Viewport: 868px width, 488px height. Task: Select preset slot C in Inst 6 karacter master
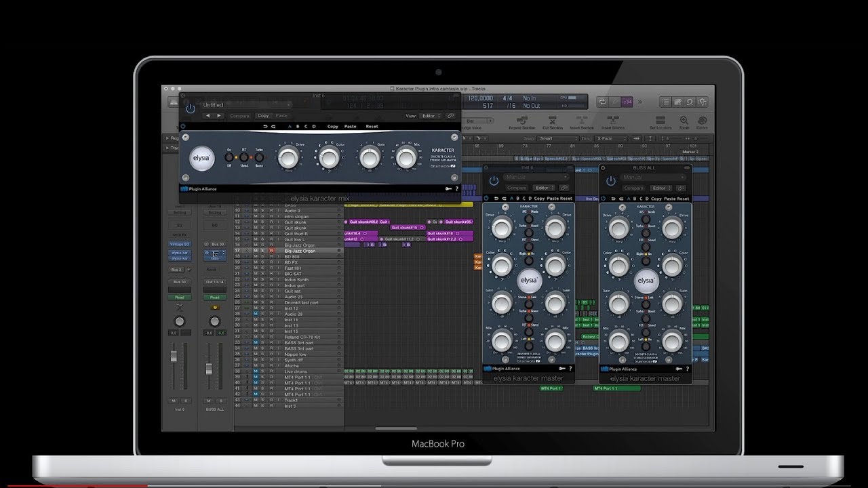tap(524, 199)
